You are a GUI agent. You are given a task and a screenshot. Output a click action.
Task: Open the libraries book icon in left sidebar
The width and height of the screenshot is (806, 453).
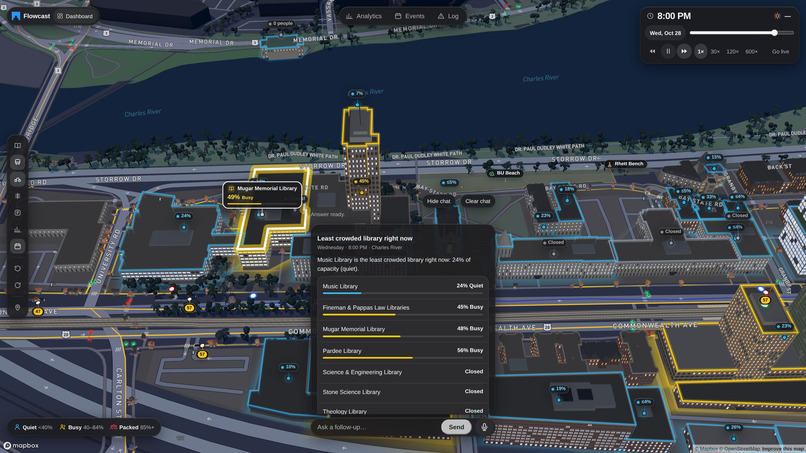pos(17,146)
